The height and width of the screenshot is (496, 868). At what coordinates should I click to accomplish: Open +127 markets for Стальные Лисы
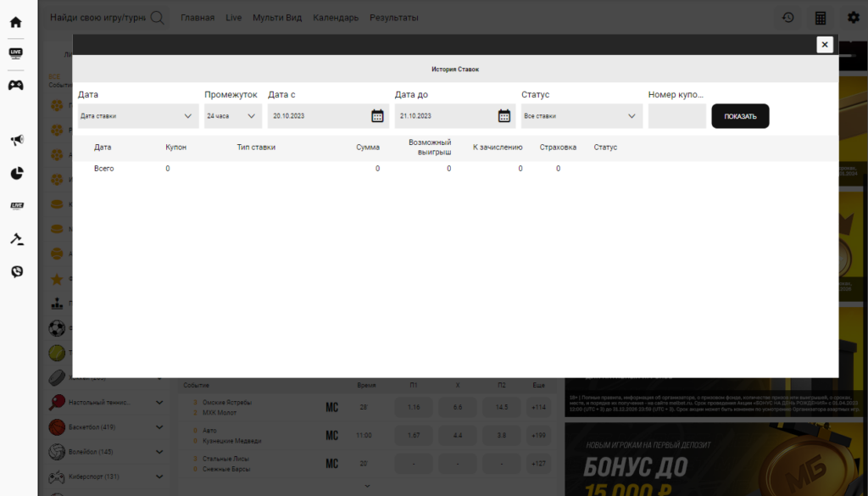pyautogui.click(x=538, y=464)
